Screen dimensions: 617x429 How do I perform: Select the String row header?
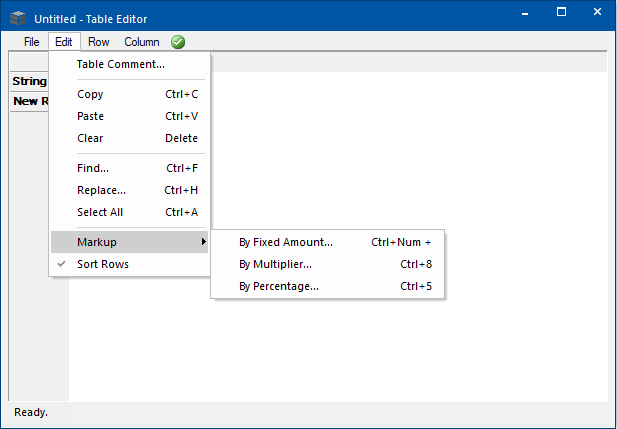pyautogui.click(x=29, y=81)
